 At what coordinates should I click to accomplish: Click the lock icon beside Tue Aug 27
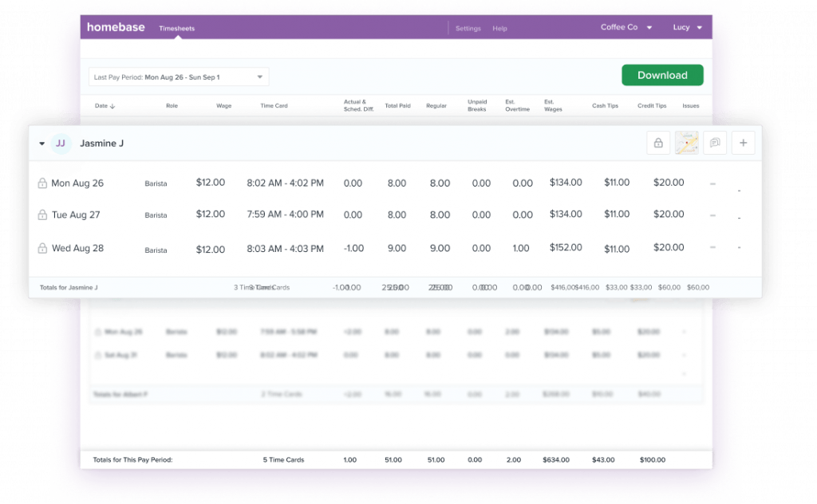[43, 215]
